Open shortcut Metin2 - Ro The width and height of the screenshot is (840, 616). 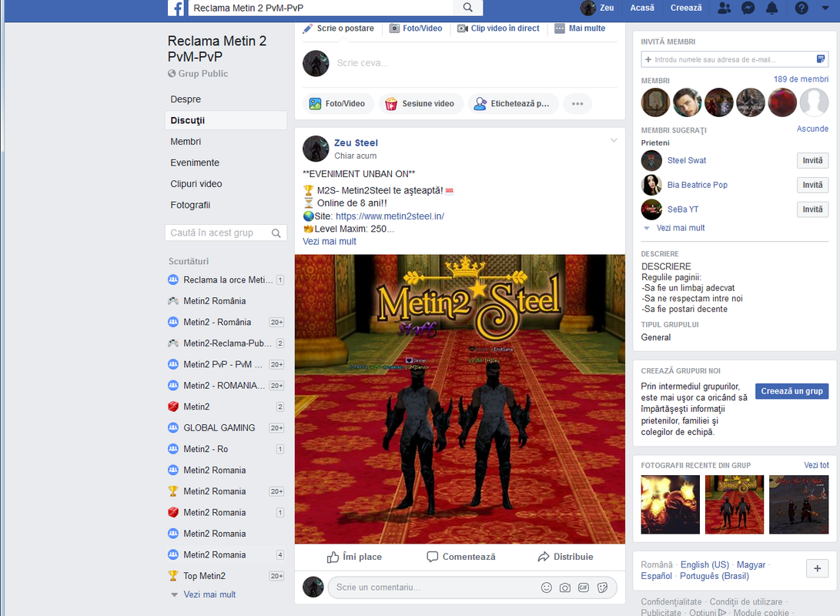226,449
